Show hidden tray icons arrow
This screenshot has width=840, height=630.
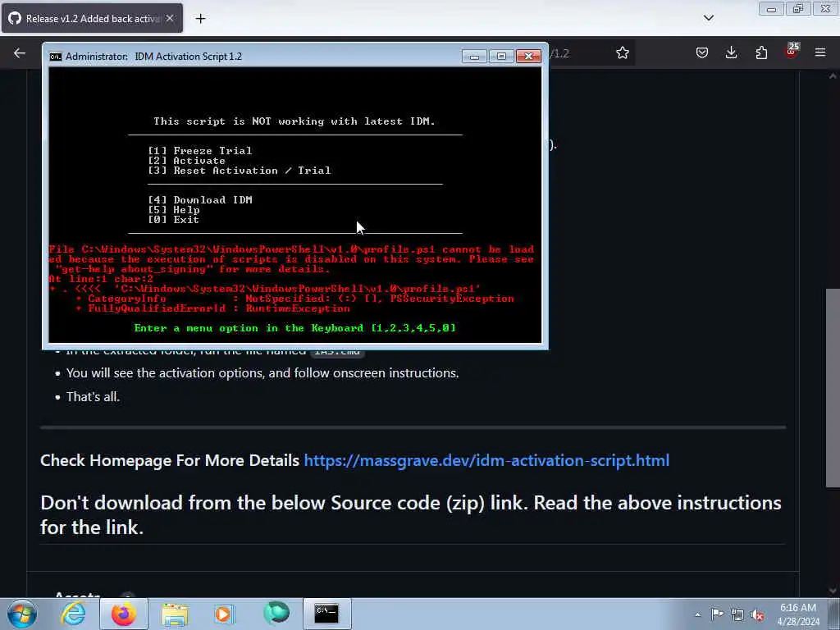click(x=697, y=614)
